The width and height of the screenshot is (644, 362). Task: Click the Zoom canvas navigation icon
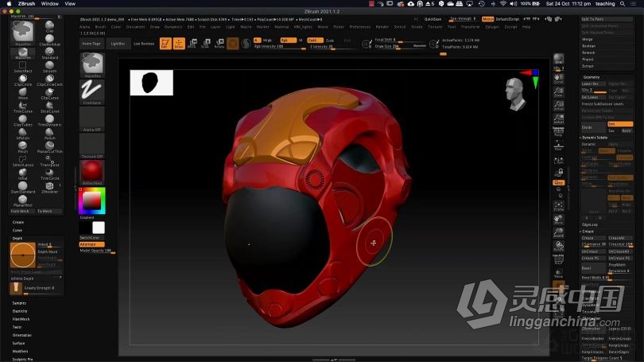click(558, 92)
